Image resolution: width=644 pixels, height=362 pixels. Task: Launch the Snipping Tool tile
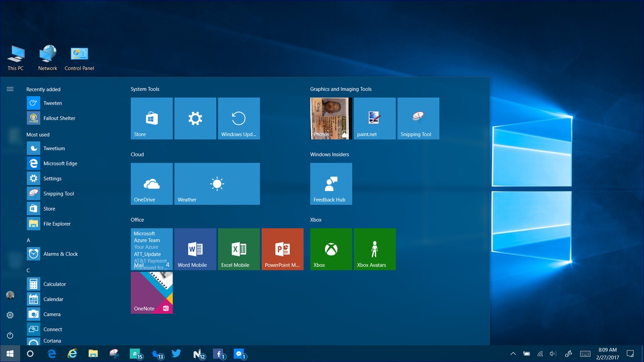tap(419, 118)
